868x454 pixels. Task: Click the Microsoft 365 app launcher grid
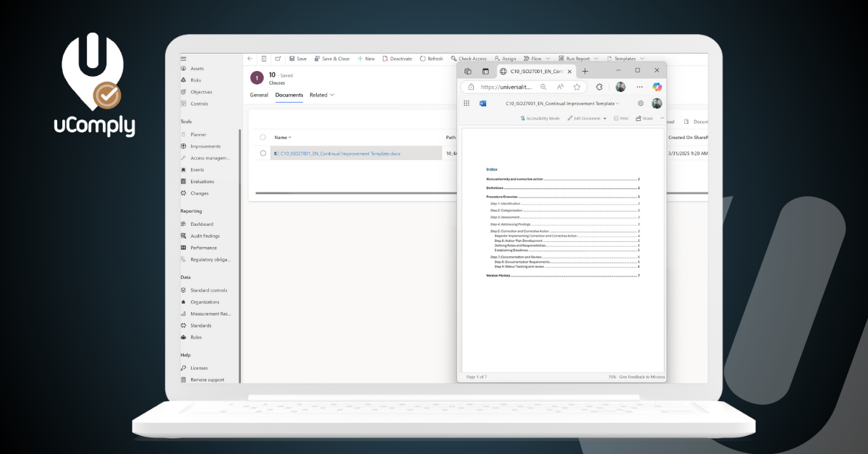467,104
